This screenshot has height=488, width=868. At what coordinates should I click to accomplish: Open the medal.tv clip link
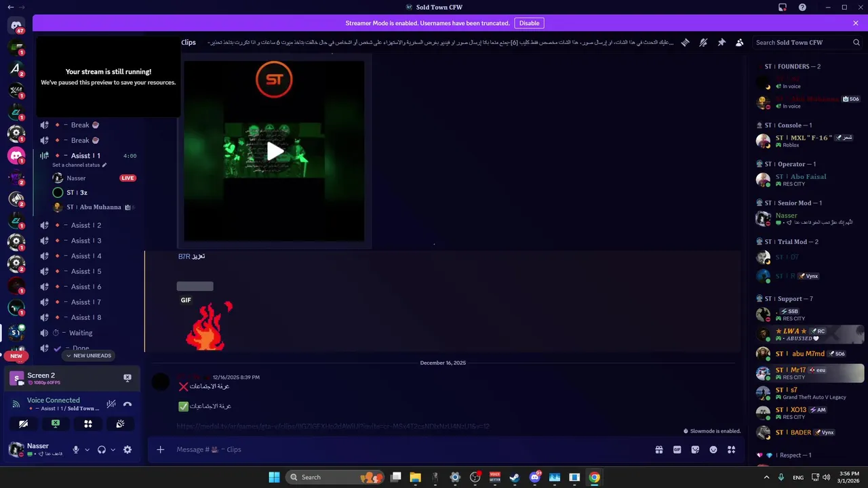333,426
